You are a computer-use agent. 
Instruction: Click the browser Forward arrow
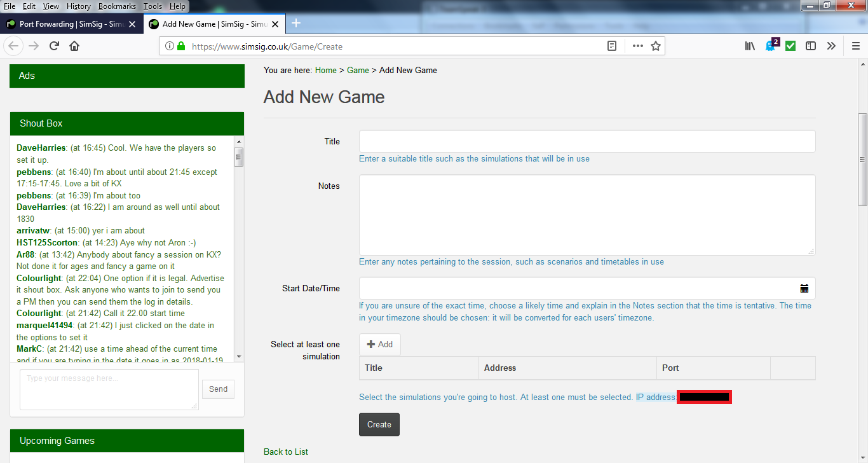34,46
